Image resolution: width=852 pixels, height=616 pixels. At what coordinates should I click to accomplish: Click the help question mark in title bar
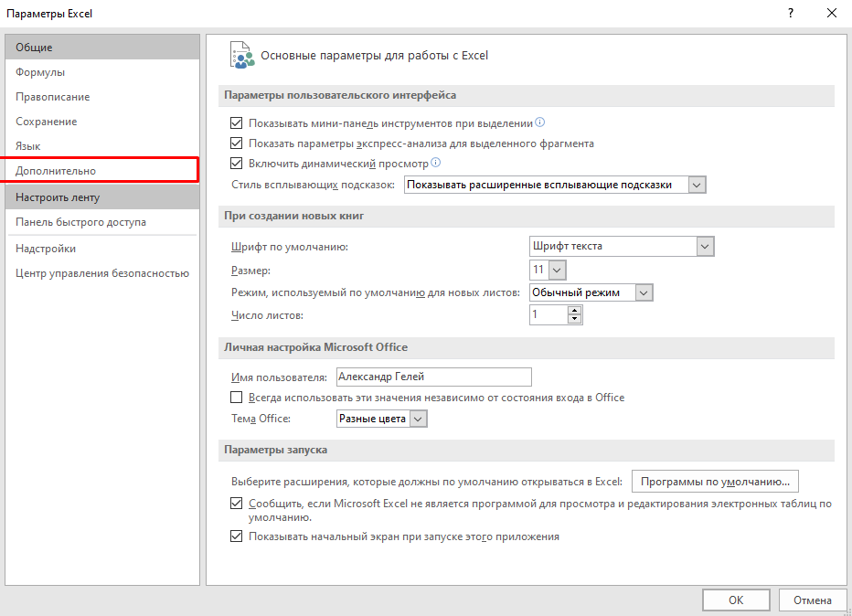click(x=789, y=14)
